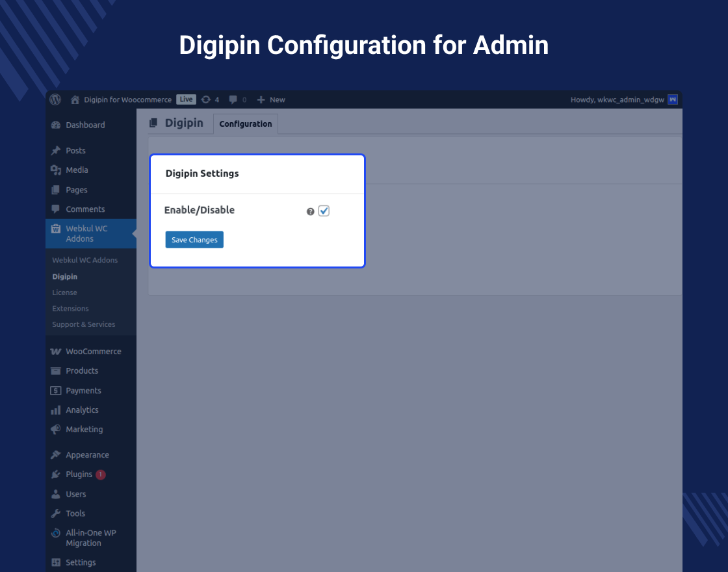The height and width of the screenshot is (572, 728).
Task: Open the Webkul WC Addons submenu link
Action: (85, 260)
